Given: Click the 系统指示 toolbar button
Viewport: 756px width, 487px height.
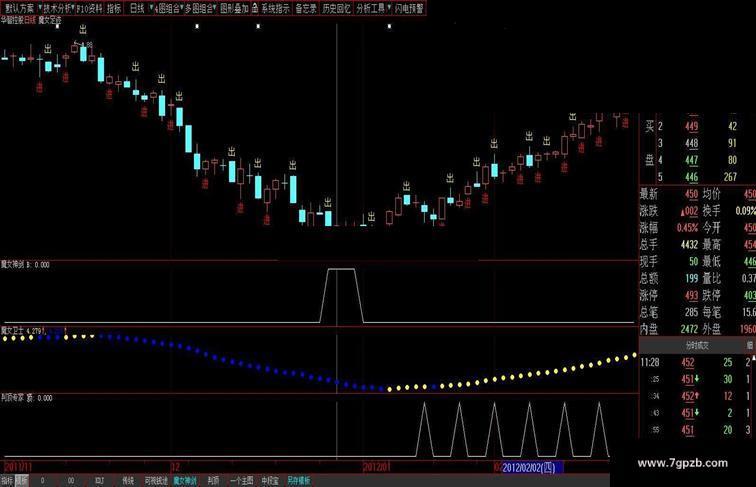Looking at the screenshot, I should [x=276, y=8].
